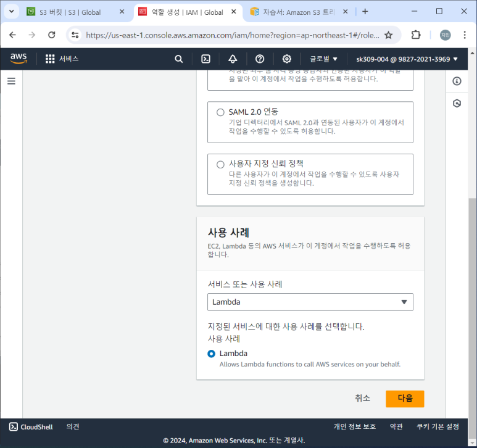Reload the IAM page
477x448 pixels.
tap(52, 35)
